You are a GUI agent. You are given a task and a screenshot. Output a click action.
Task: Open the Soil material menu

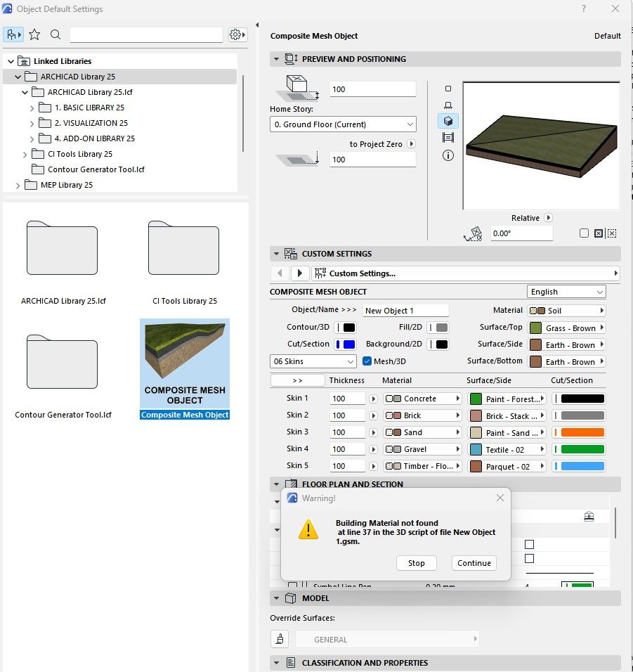click(x=566, y=310)
